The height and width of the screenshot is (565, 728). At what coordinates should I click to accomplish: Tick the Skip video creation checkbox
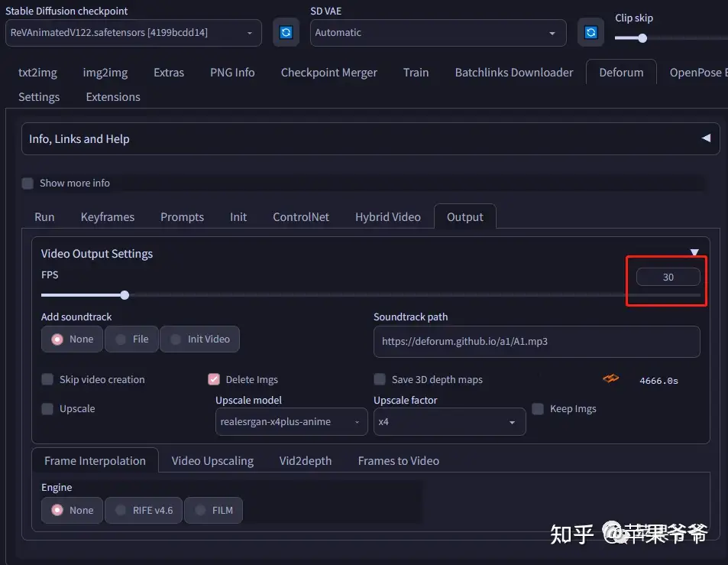[47, 380]
